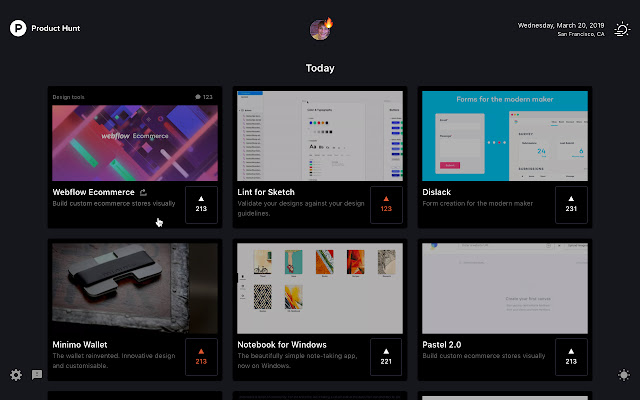640x400 pixels.
Task: Upvote Lint for Sketch
Action: [x=386, y=204]
